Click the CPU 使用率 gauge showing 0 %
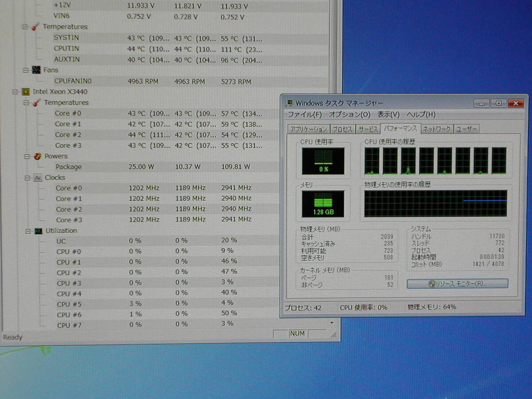The width and height of the screenshot is (532, 399). pos(323,161)
